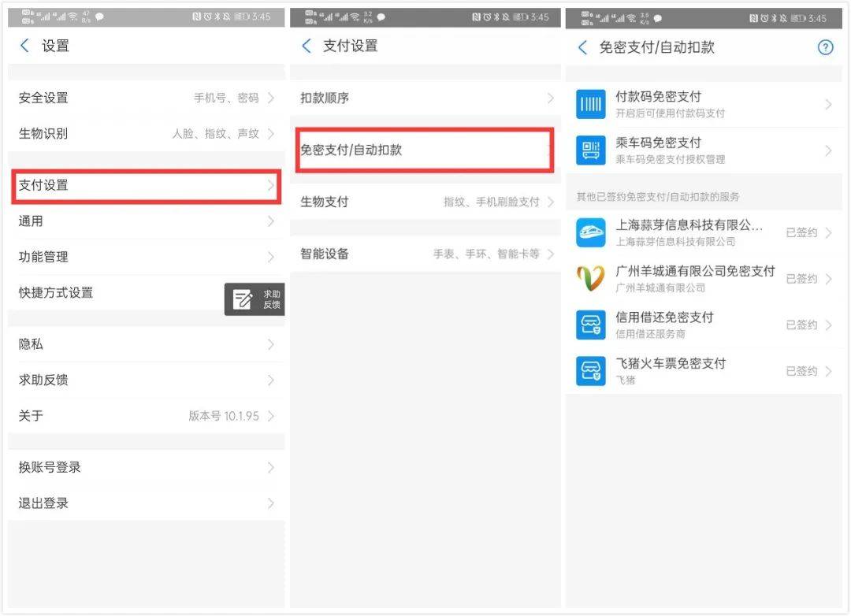Tap the 信用借还免密支付 shop icon
851x616 pixels.
(590, 325)
